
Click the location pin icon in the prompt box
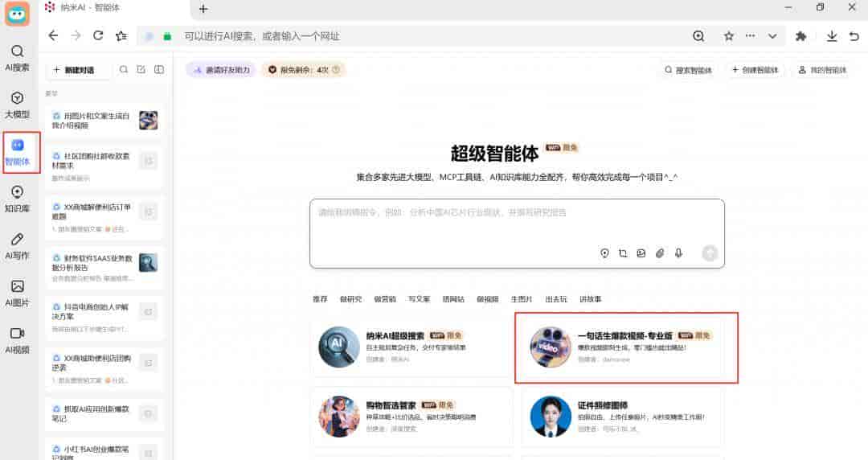click(x=604, y=253)
